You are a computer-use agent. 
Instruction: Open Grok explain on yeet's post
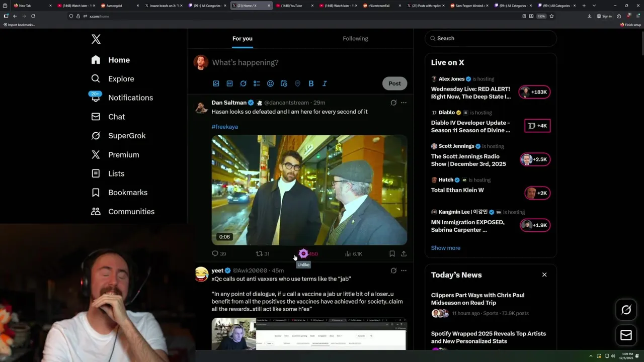tap(393, 270)
